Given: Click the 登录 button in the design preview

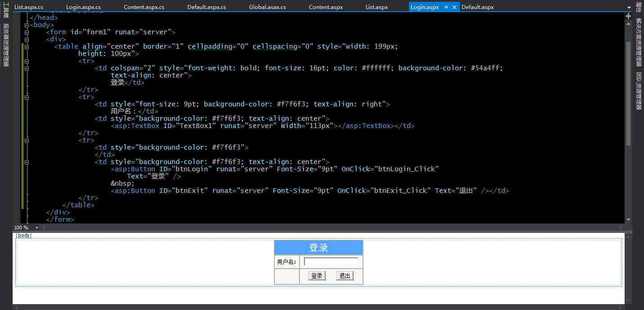Looking at the screenshot, I should click(316, 275).
